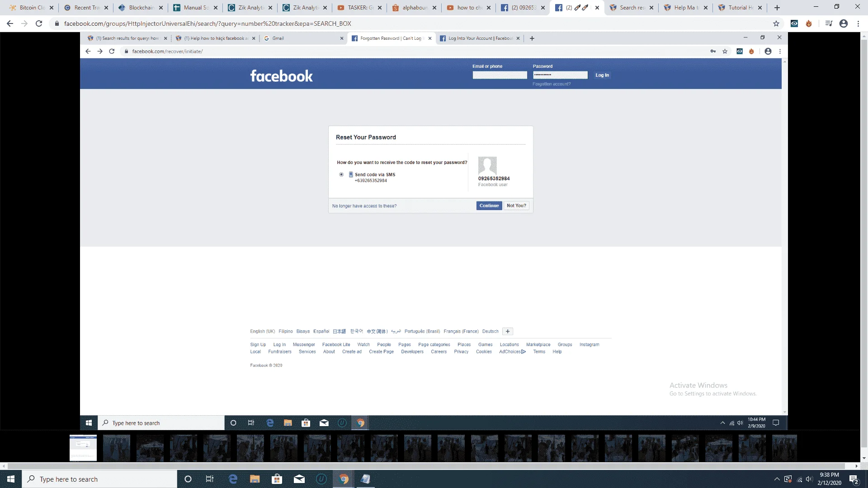
Task: Bookmark this page with the outer star icon
Action: [776, 23]
